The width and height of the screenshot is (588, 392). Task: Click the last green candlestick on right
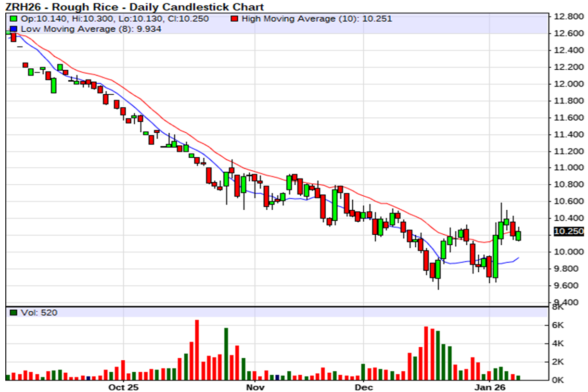[x=518, y=236]
